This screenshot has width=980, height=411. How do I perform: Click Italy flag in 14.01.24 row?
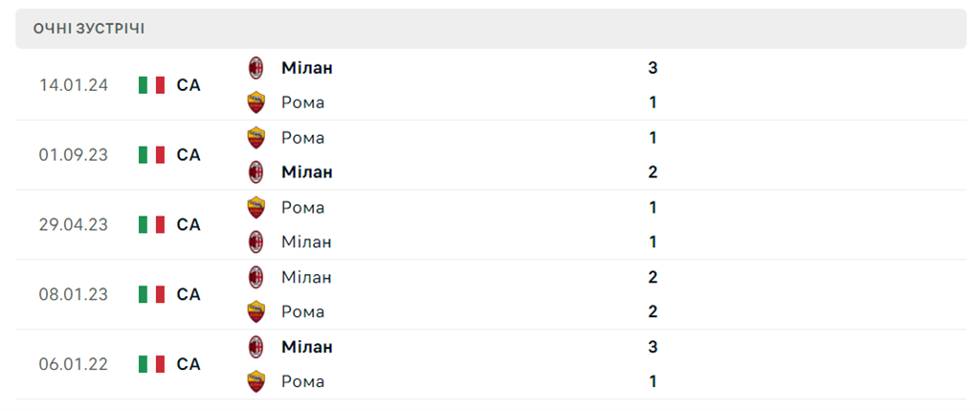[151, 85]
